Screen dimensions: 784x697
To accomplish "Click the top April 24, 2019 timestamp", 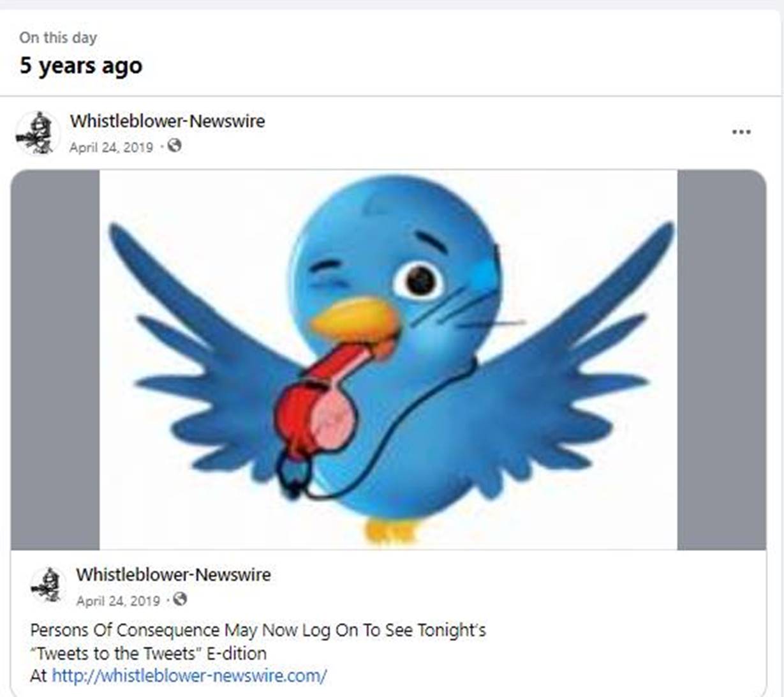I will coord(111,147).
